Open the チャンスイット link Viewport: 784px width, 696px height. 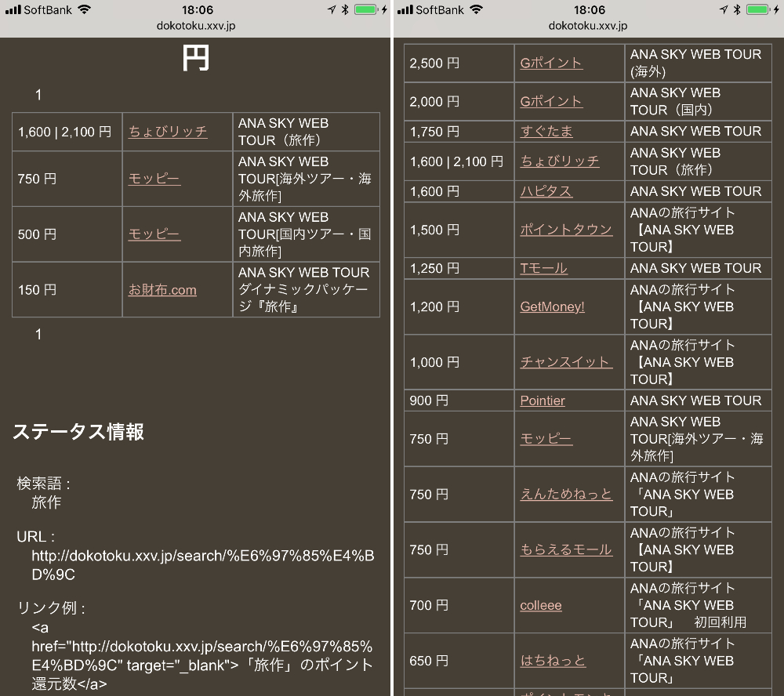click(566, 362)
